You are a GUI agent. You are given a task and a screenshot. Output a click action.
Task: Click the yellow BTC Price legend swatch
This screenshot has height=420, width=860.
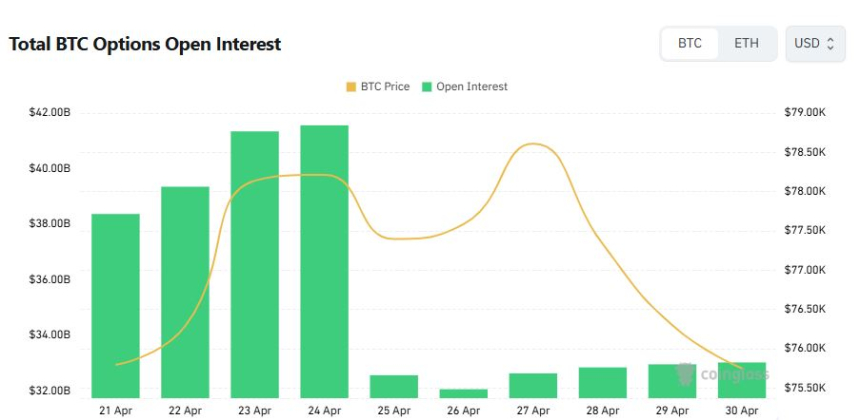351,87
